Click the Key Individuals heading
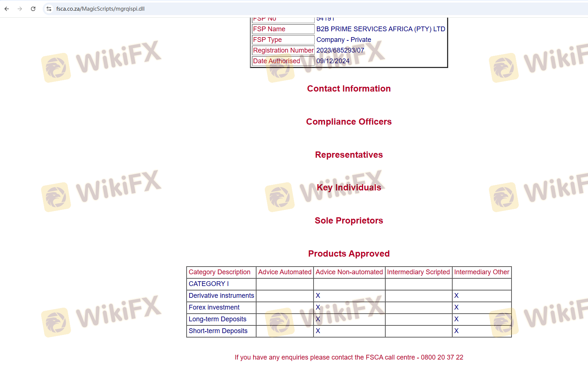The width and height of the screenshot is (588, 368). [349, 187]
